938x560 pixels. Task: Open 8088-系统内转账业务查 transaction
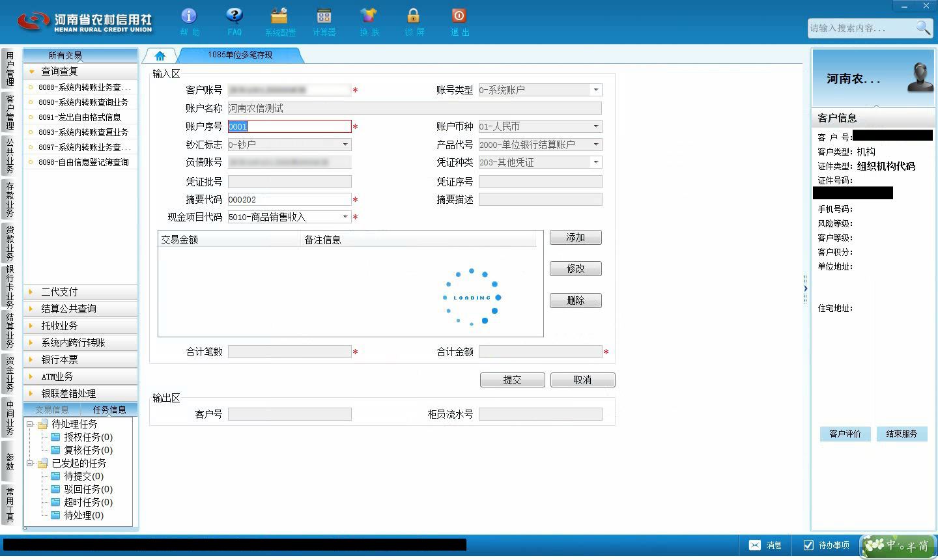[81, 87]
